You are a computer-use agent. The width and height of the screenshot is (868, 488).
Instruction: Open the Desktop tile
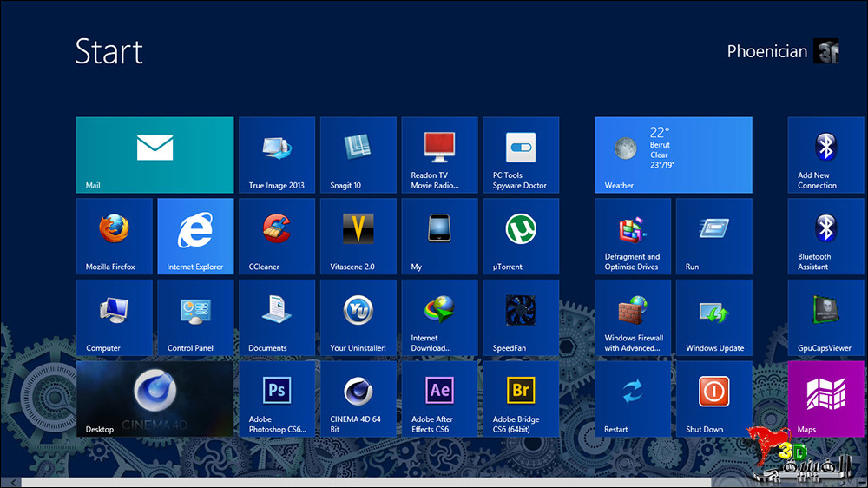point(155,399)
